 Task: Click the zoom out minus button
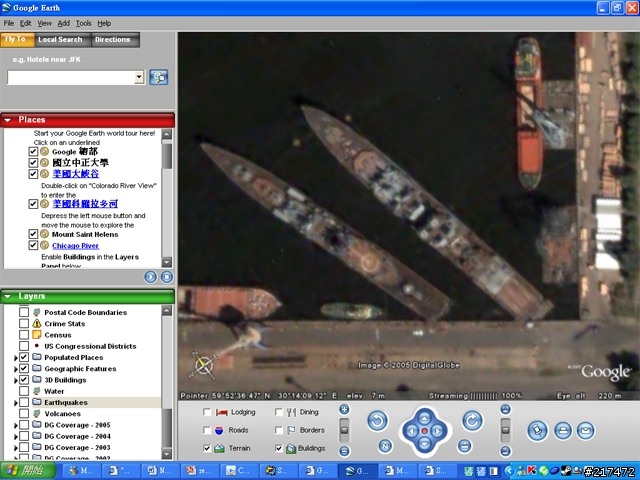click(344, 451)
